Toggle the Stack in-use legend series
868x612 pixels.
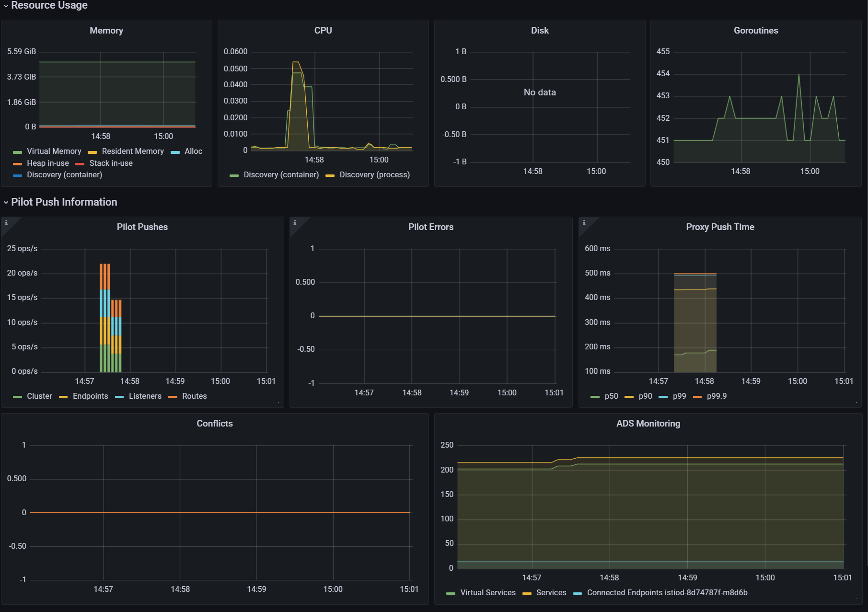[111, 163]
